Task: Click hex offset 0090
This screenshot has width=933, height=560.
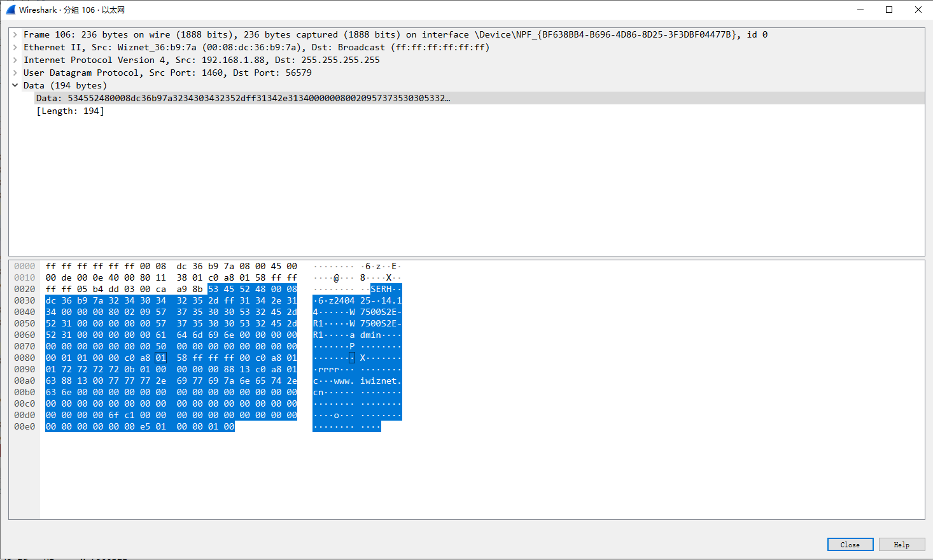Action: (x=25, y=369)
